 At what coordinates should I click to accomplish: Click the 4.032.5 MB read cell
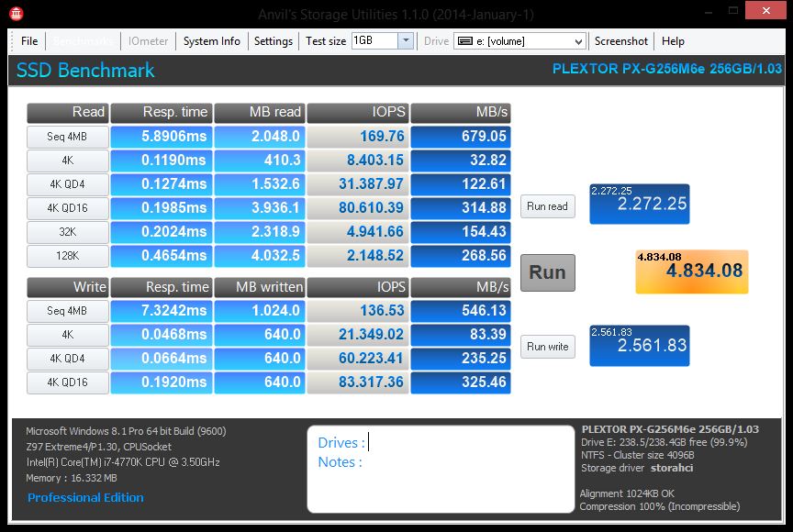point(260,255)
